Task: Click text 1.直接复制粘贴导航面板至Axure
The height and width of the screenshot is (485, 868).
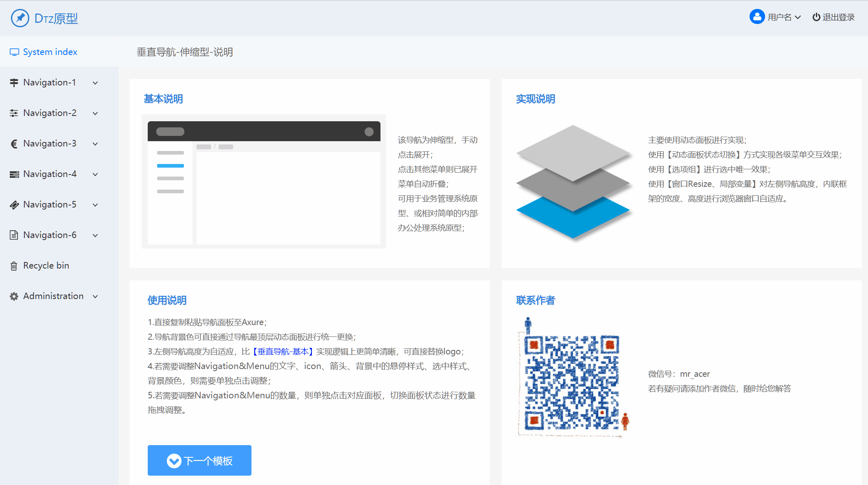Action: 207,322
